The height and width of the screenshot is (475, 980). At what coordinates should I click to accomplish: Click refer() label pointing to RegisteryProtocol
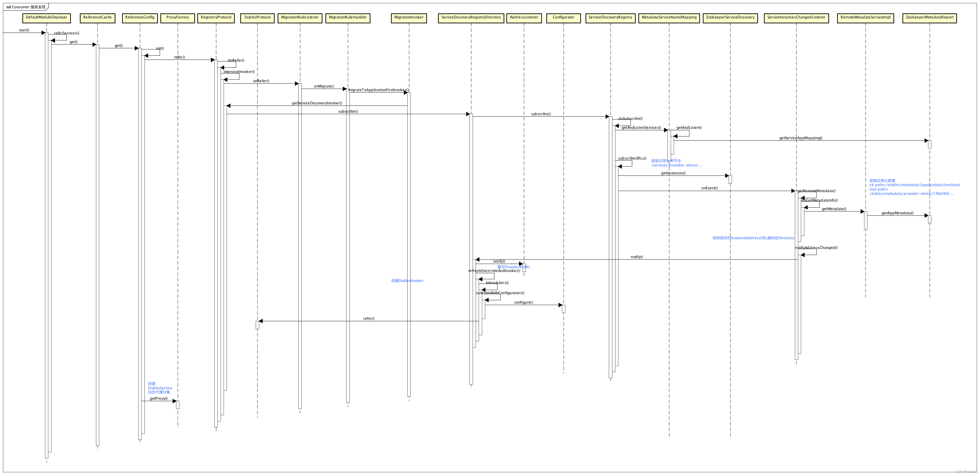[x=180, y=57]
